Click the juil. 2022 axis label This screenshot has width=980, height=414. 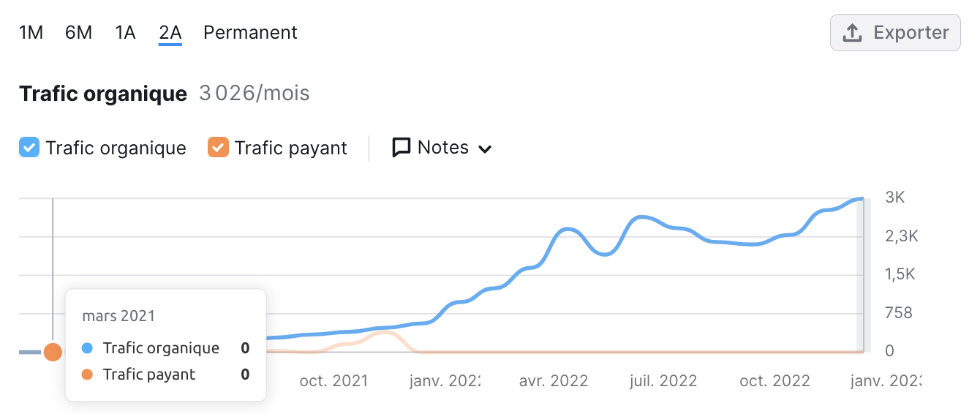coord(663,381)
